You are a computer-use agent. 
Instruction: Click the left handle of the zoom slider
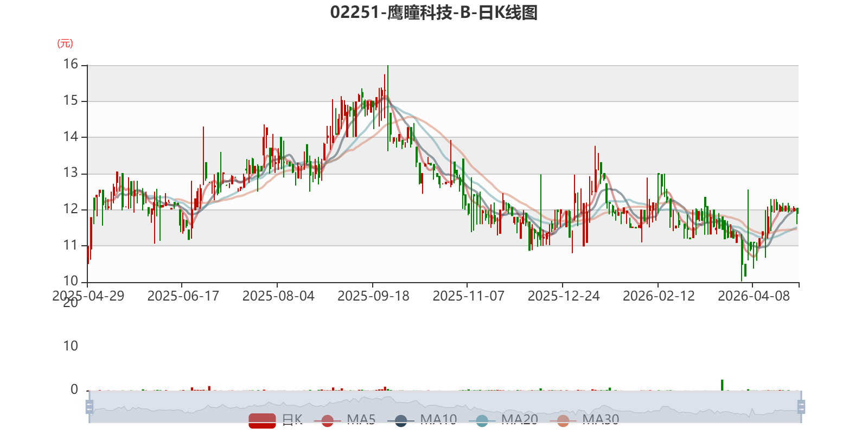[90, 406]
